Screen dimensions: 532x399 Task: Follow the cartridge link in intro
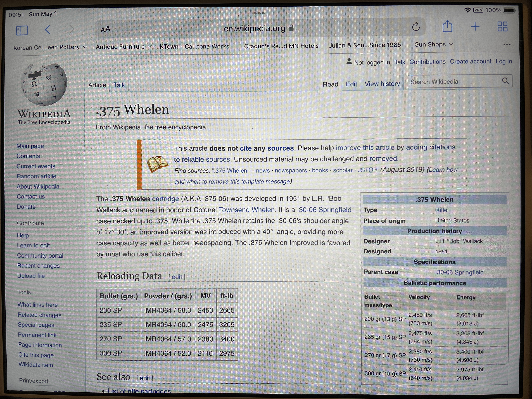(165, 199)
